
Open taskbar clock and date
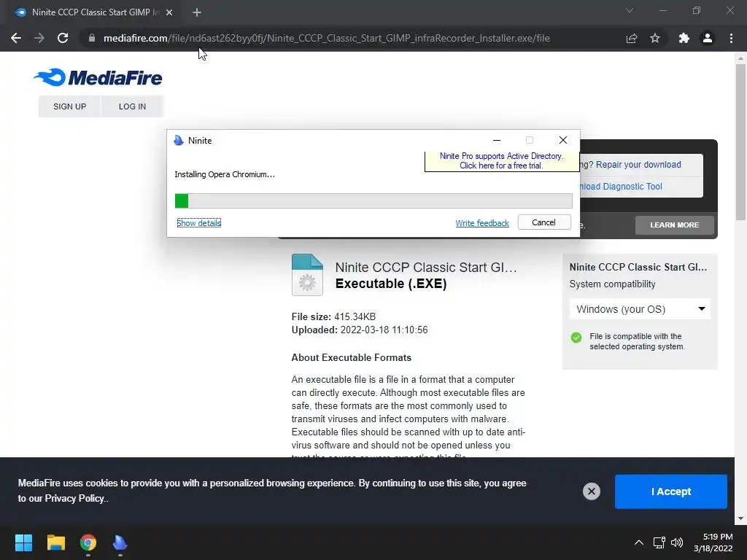(x=713, y=542)
